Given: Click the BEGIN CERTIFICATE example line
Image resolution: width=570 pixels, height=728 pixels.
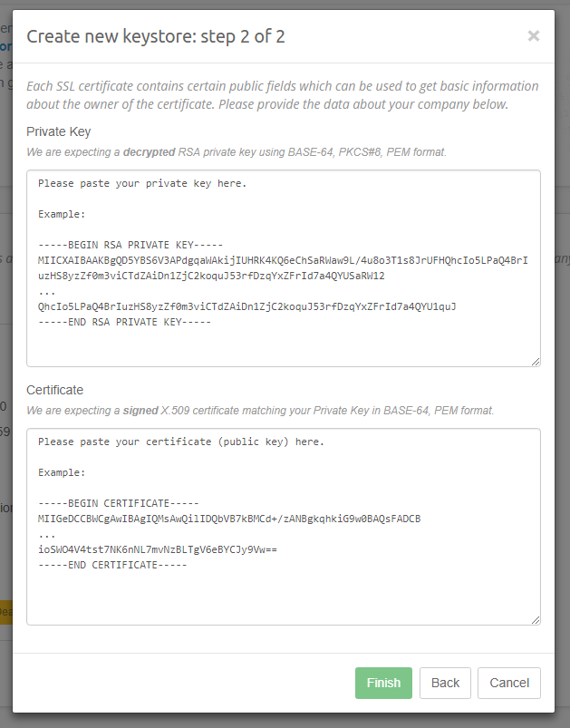Looking at the screenshot, I should click(x=118, y=503).
